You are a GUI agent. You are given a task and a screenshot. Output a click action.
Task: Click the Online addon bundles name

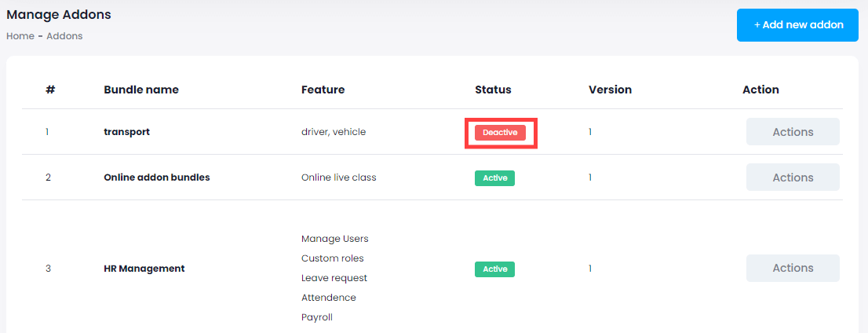pyautogui.click(x=156, y=177)
